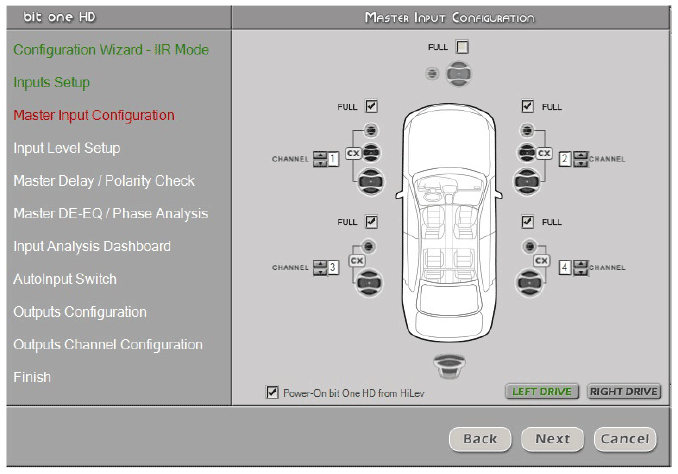The image size is (678, 474).
Task: Click the rear left CX coaxial icon
Action: (x=357, y=261)
